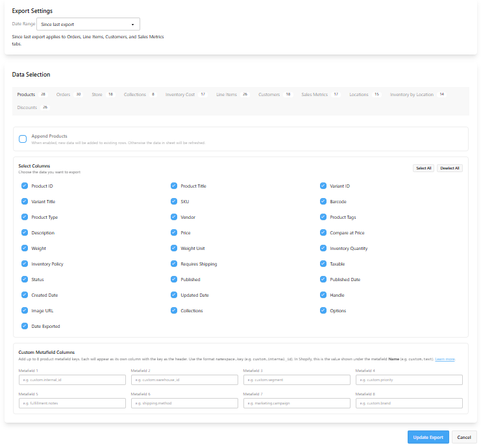The height and width of the screenshot is (448, 481).
Task: Uncheck the Status column
Action: click(25, 280)
